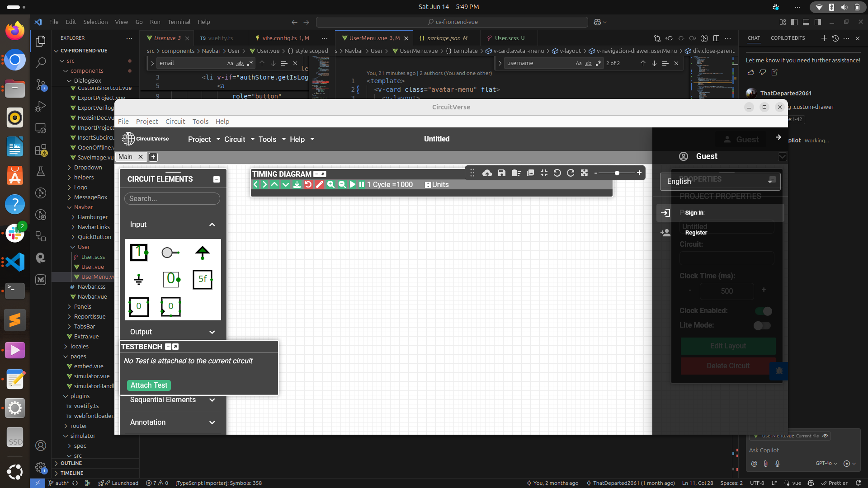Save circuit online via cloud icon
868x488 pixels.
point(487,173)
